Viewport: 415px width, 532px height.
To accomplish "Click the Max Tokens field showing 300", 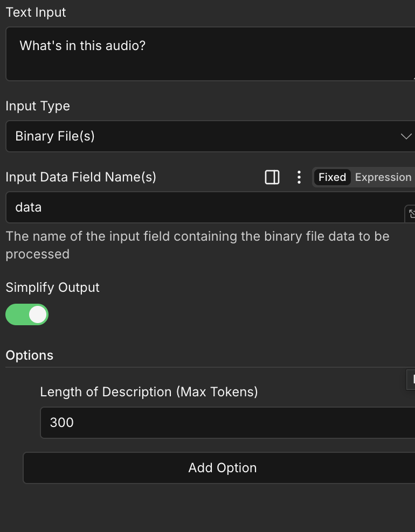I will [226, 423].
